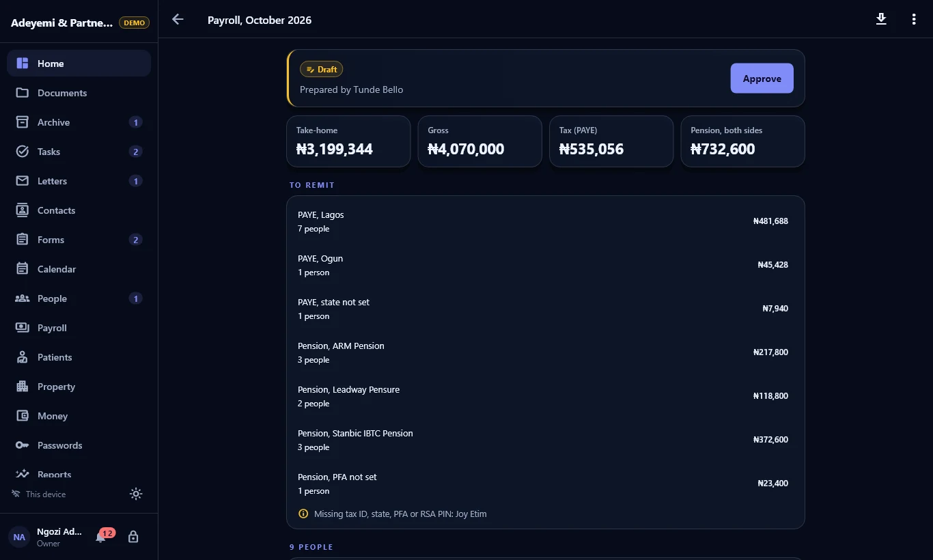Click the Patients icon in sidebar
This screenshot has width=933, height=560.
coord(23,357)
